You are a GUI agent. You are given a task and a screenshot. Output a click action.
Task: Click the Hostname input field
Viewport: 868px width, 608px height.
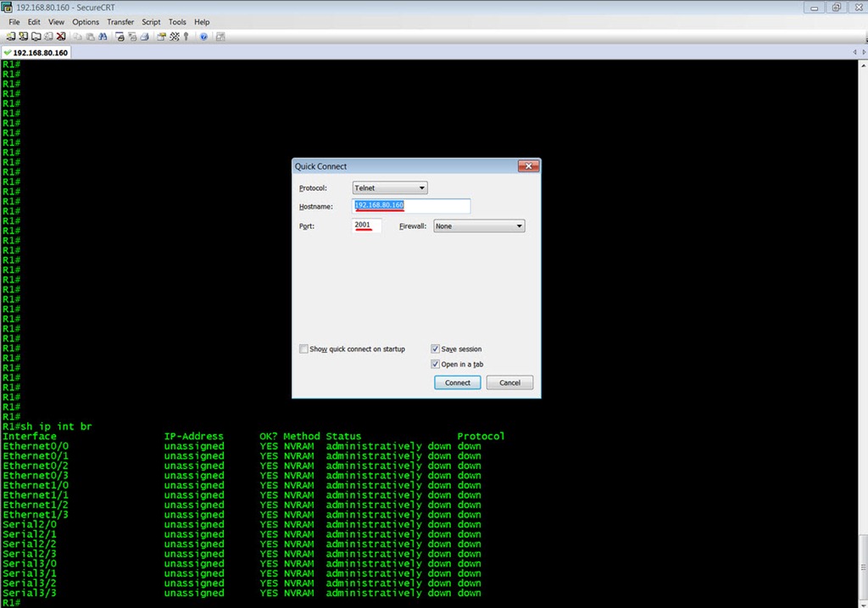411,206
